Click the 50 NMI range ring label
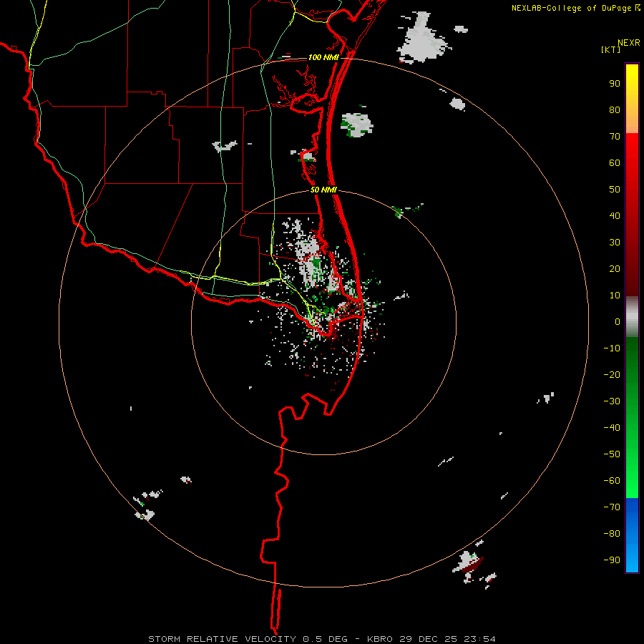This screenshot has width=644, height=644. (x=323, y=190)
